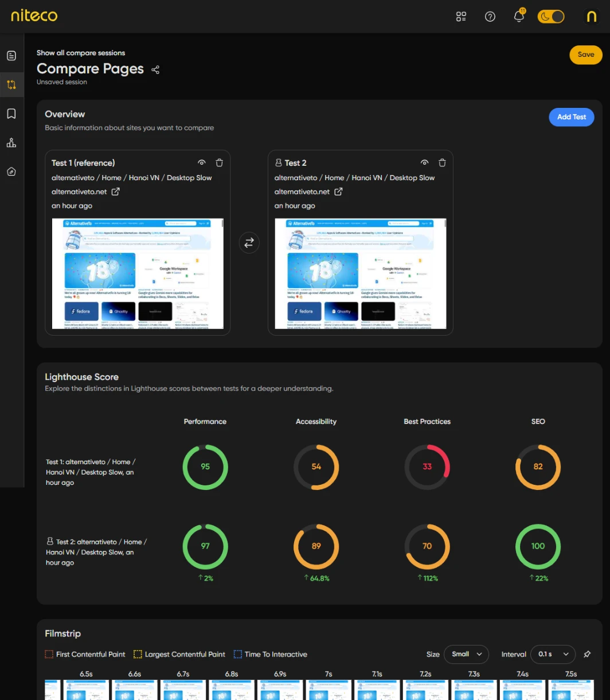Open the notifications bell
The width and height of the screenshot is (610, 700).
tap(519, 16)
